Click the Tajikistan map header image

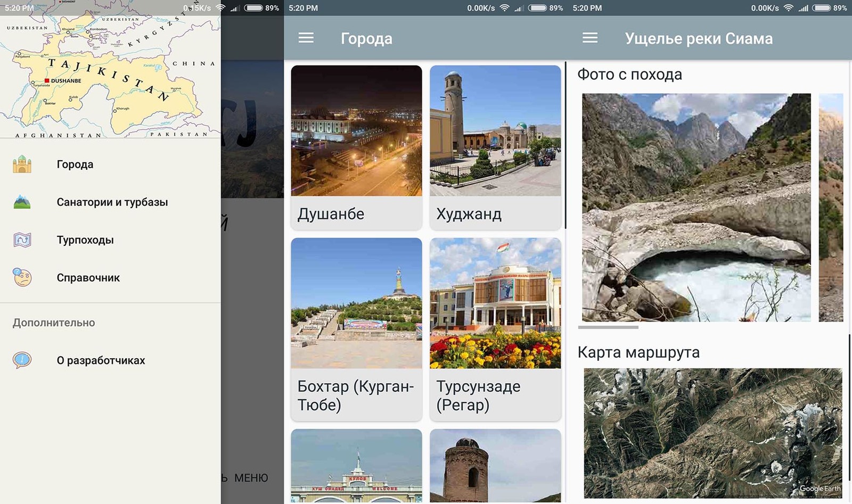click(x=110, y=69)
